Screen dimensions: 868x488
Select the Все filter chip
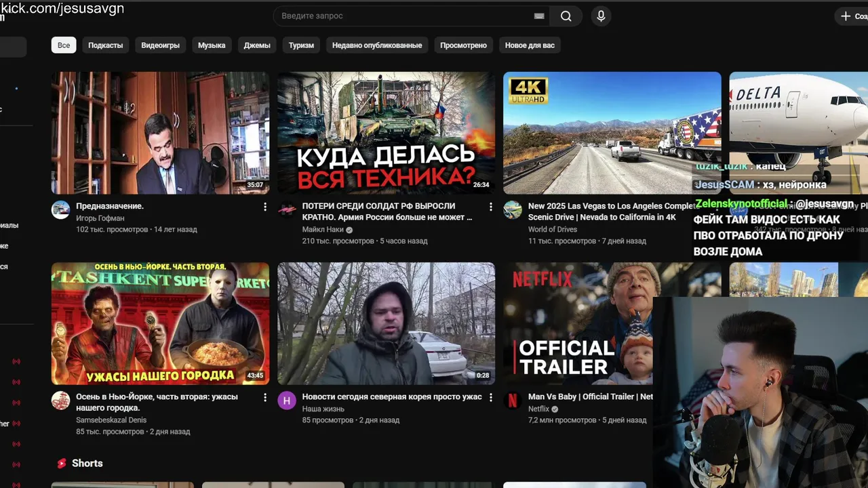click(64, 45)
